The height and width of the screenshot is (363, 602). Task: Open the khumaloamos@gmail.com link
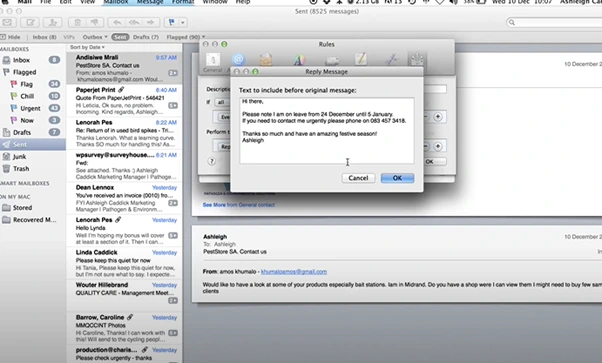coord(294,272)
